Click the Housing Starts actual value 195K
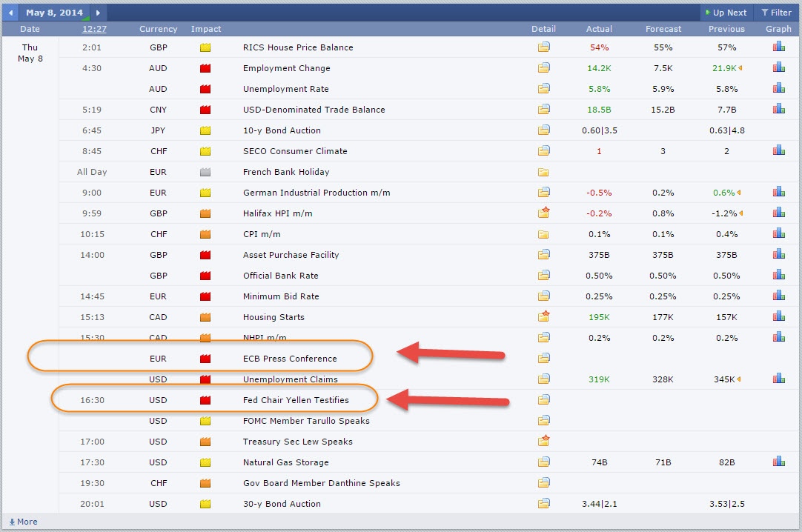This screenshot has height=532, width=802. point(599,317)
